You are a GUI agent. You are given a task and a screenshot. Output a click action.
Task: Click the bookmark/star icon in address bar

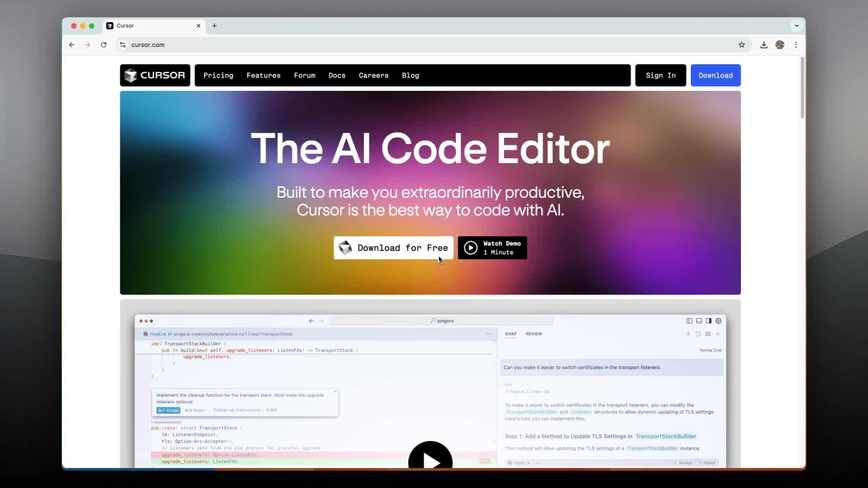[x=741, y=45]
